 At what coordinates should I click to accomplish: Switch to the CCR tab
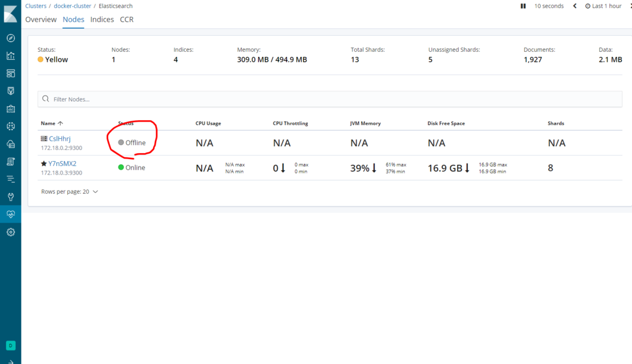127,19
